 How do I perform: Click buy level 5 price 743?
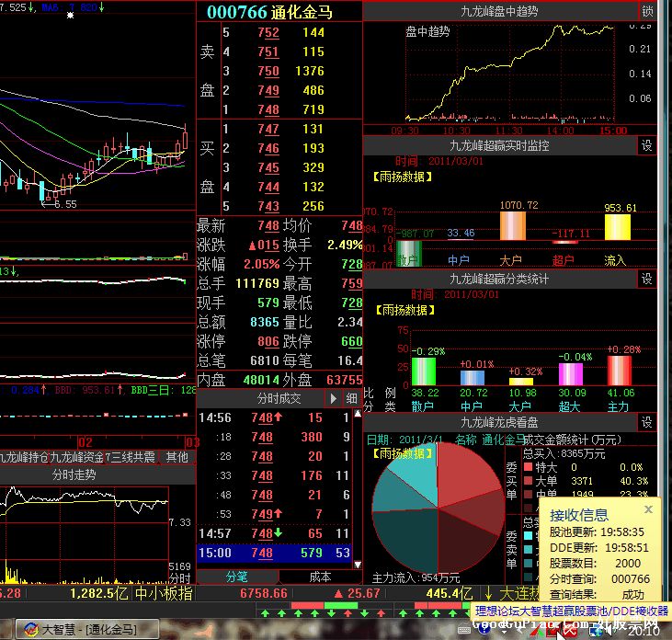point(268,206)
